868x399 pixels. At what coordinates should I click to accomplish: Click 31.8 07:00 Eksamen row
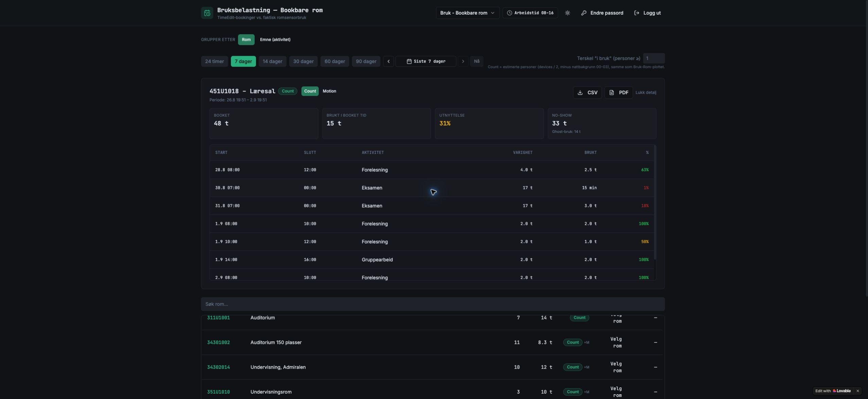pyautogui.click(x=432, y=206)
